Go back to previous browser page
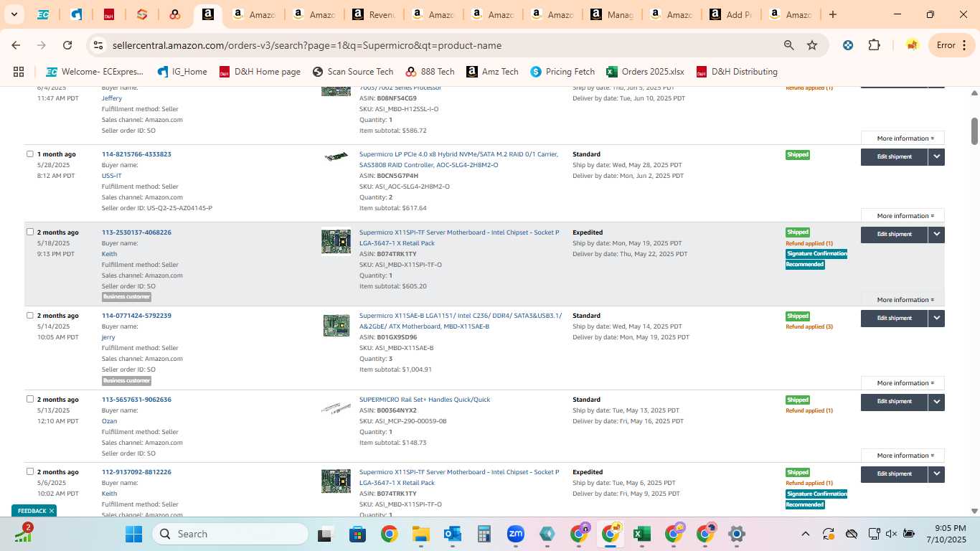 pyautogui.click(x=16, y=45)
